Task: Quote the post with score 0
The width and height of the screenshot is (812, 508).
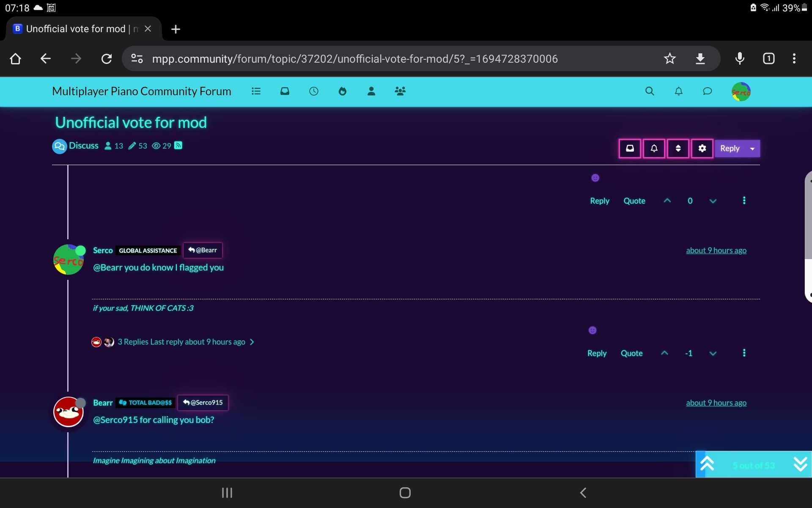Action: tap(634, 201)
